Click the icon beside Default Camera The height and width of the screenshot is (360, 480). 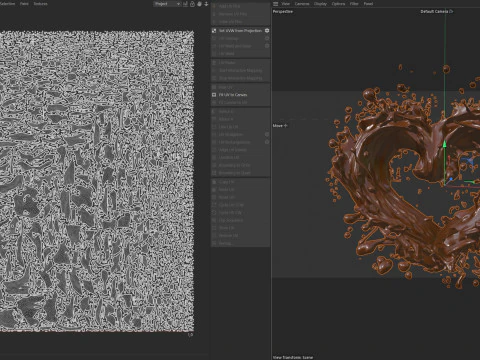pos(451,12)
